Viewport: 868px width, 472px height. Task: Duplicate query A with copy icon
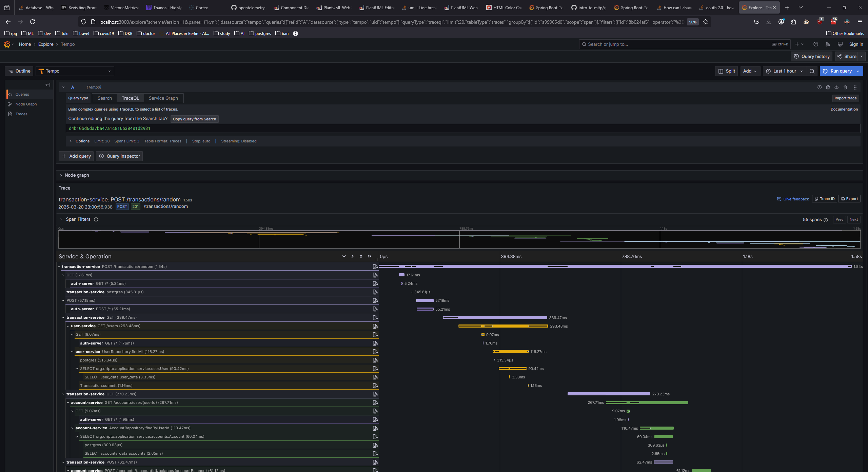point(828,87)
